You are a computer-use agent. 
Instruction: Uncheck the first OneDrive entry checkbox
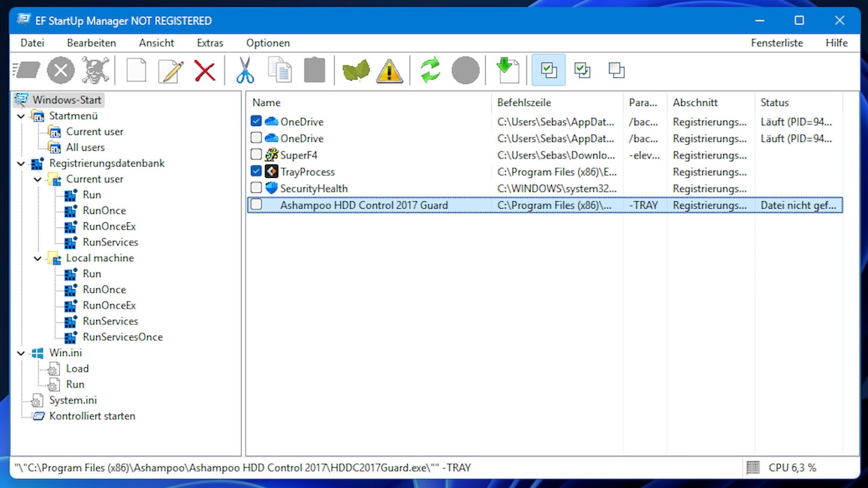coord(256,121)
